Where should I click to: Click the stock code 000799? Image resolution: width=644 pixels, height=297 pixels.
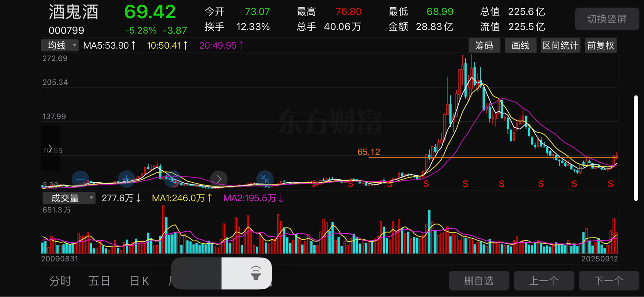(66, 30)
